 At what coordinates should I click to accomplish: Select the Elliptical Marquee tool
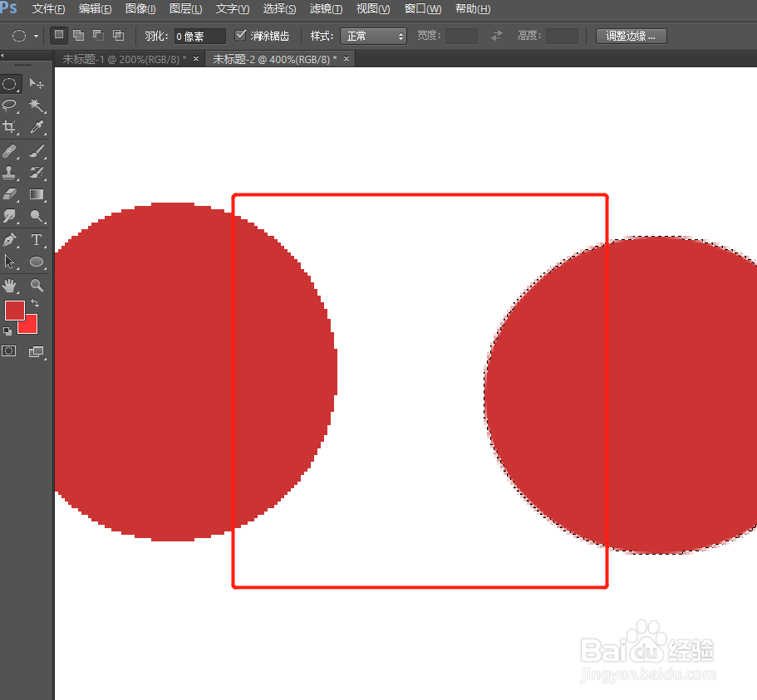point(10,84)
